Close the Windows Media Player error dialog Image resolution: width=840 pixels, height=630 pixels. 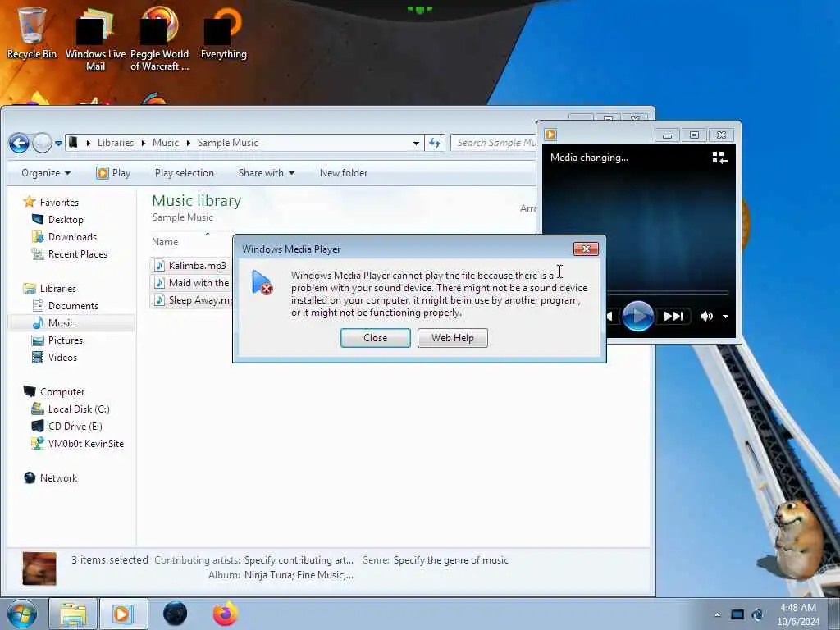click(375, 338)
